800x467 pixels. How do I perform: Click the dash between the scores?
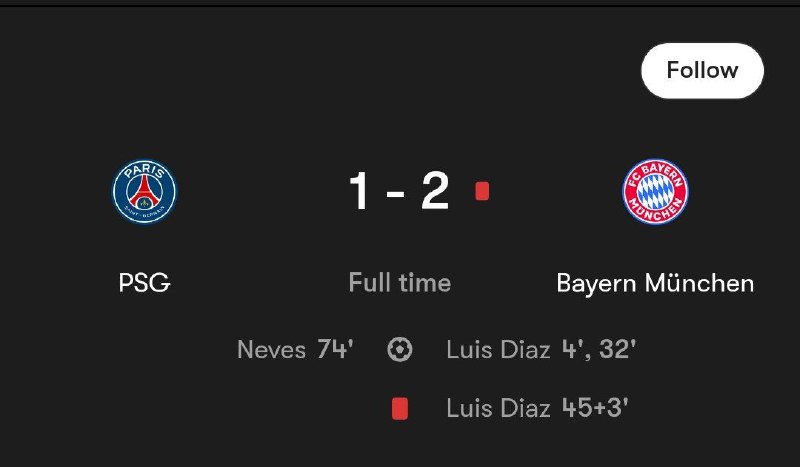pyautogui.click(x=397, y=193)
